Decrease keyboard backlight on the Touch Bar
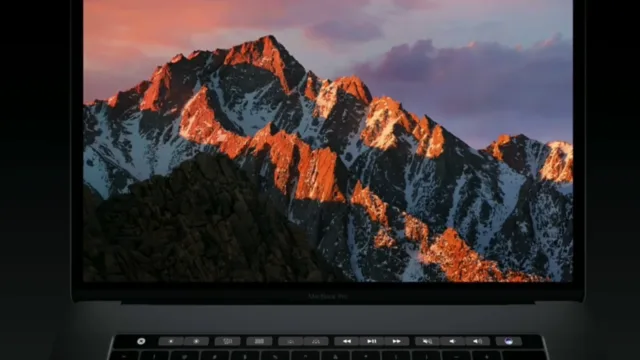Viewport: 640px width, 360px height. point(290,341)
